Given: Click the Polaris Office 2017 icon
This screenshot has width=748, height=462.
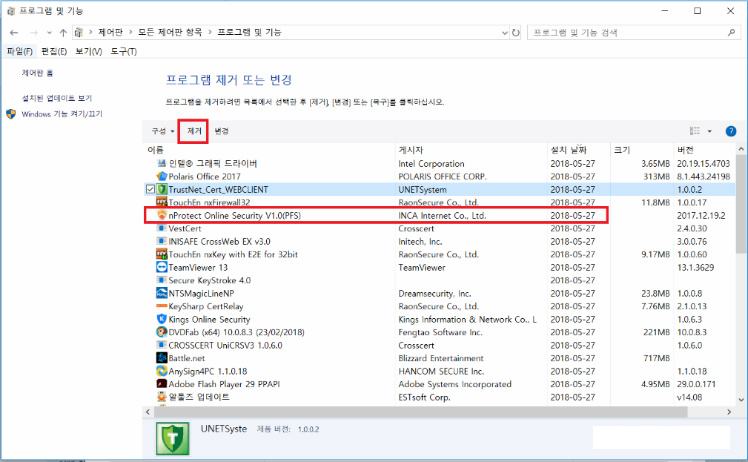Looking at the screenshot, I should pyautogui.click(x=162, y=176).
